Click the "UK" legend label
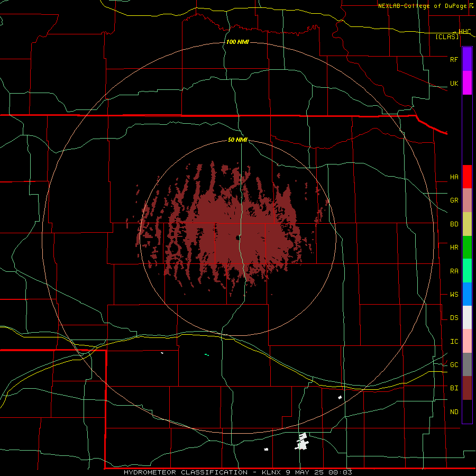Image resolution: width=476 pixels, height=476 pixels. coord(454,84)
